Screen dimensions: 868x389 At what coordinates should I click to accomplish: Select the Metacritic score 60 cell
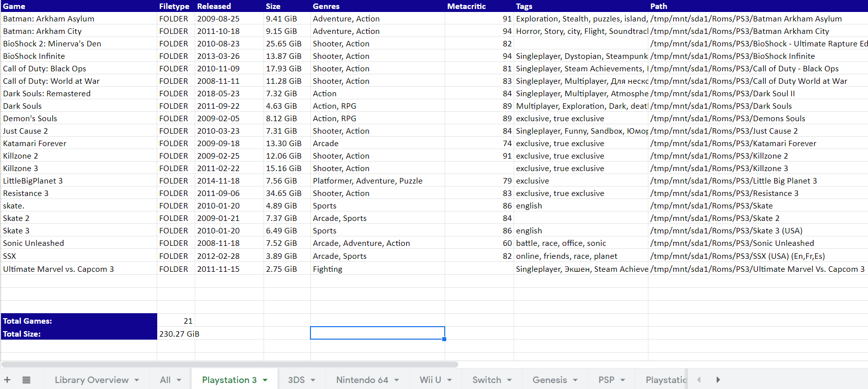pyautogui.click(x=479, y=243)
